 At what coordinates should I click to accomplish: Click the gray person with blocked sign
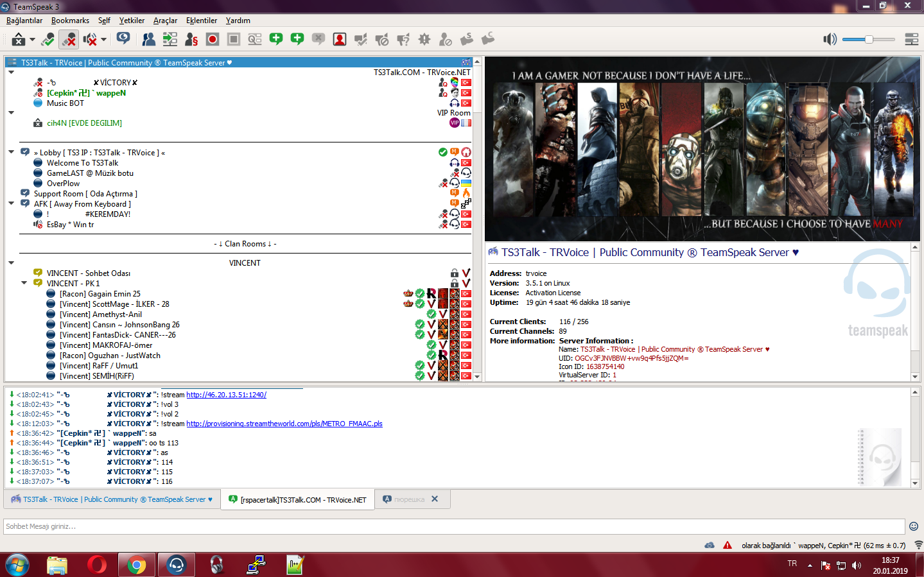[446, 40]
